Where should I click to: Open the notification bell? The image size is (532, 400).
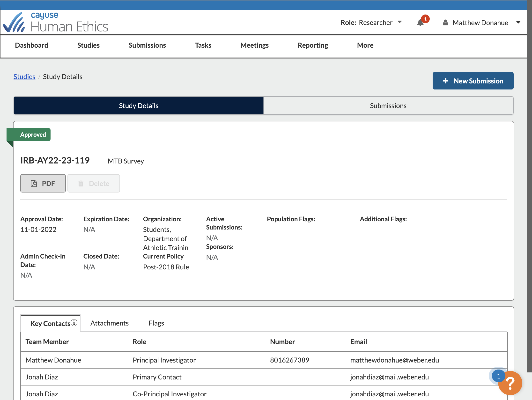click(x=421, y=23)
